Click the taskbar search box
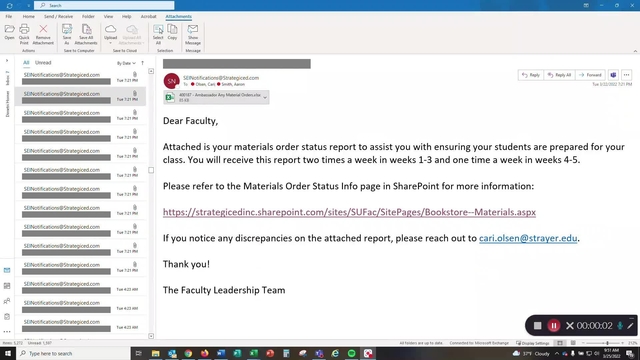This screenshot has width=640, height=360. pos(73,353)
